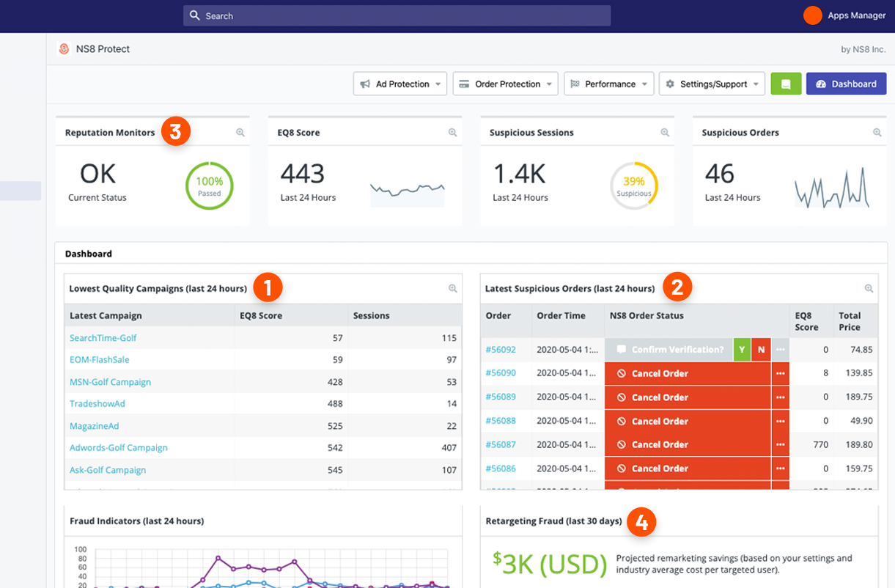
Task: Click the orange Apps Manager avatar
Action: tap(812, 15)
